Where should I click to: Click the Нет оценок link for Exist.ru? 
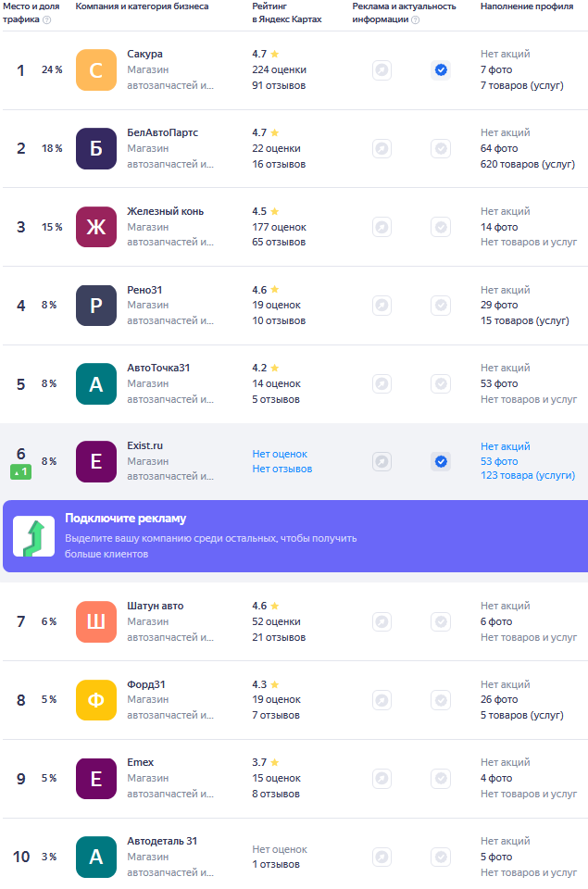280,454
